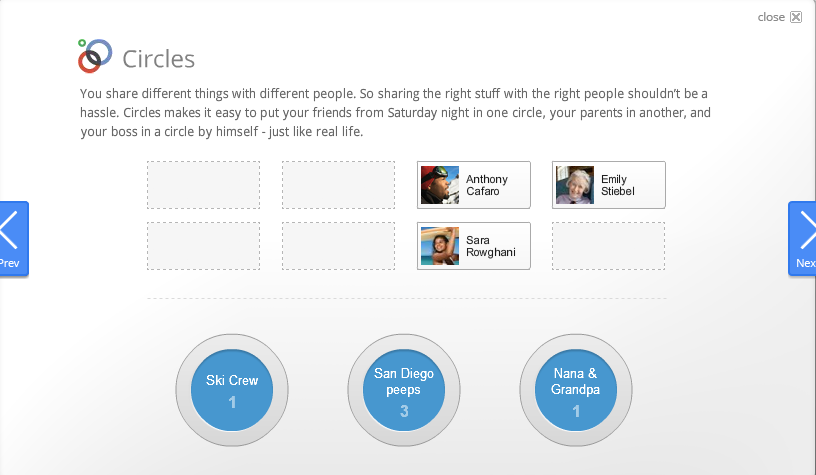
Task: Select Anthony Cafaro's profile photo
Action: click(x=440, y=185)
